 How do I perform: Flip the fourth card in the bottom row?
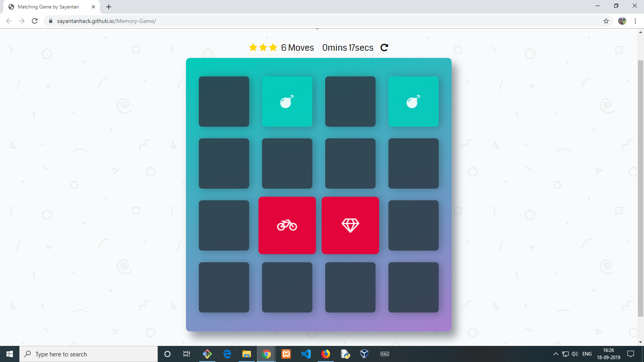coord(413,287)
